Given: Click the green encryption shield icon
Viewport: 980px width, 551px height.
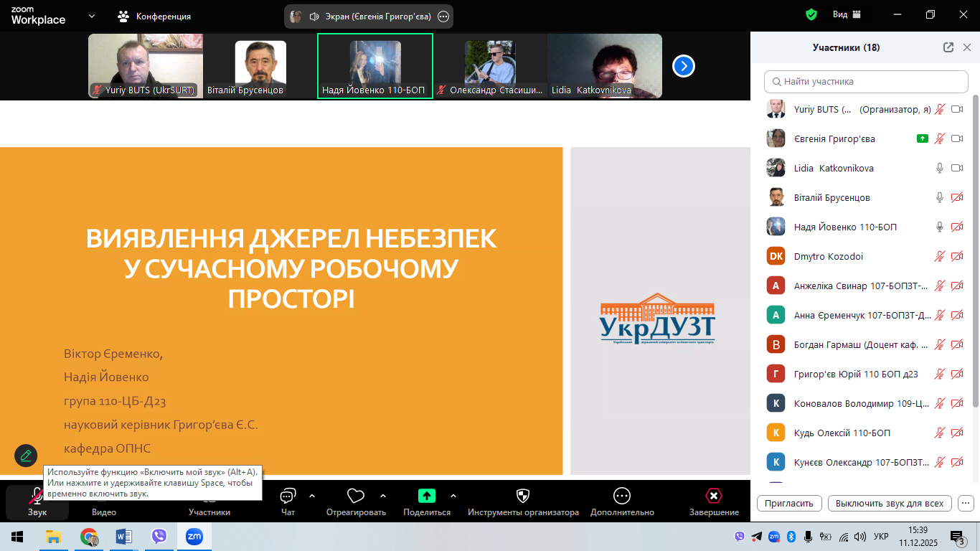Looking at the screenshot, I should tap(811, 14).
